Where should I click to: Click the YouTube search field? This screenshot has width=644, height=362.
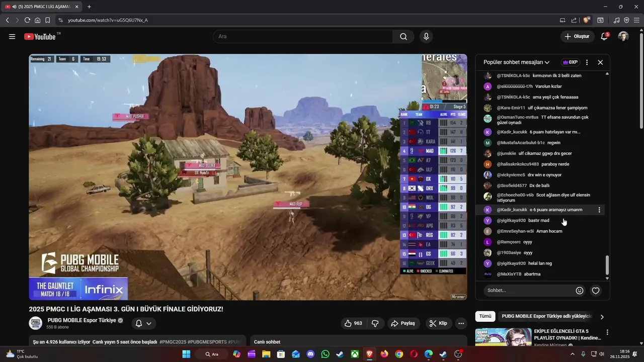pyautogui.click(x=303, y=37)
